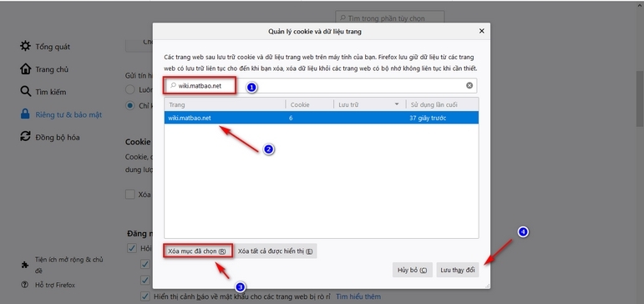Viewport: 644px width, 304px height.
Task: Clear the cookie search field with the X icon
Action: coord(469,85)
